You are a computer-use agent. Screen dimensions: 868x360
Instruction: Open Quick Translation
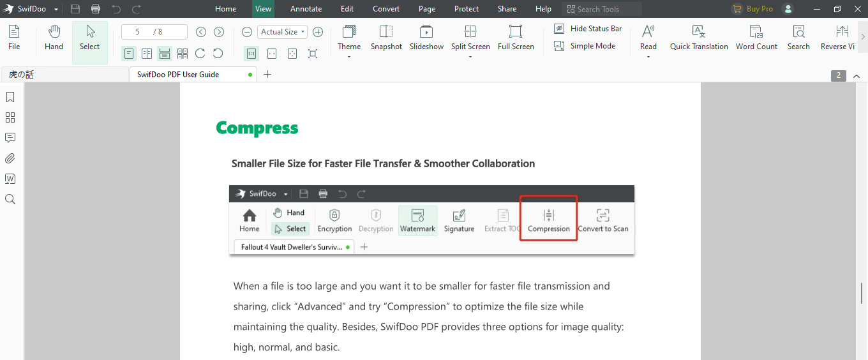tap(699, 38)
